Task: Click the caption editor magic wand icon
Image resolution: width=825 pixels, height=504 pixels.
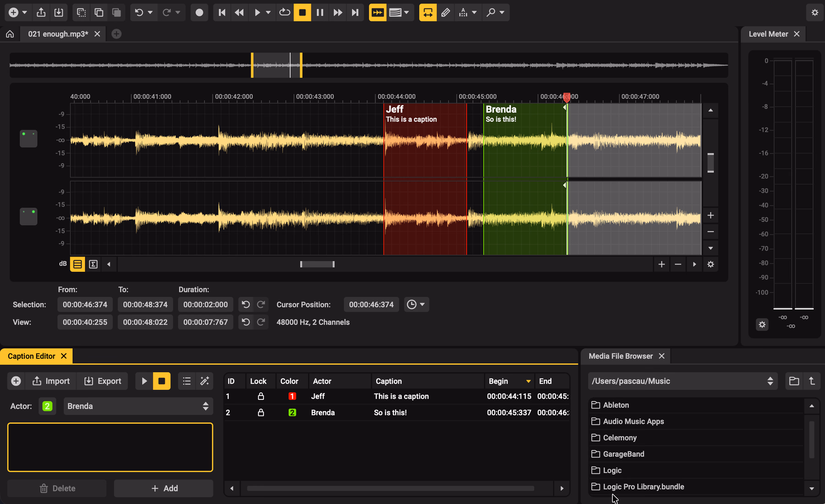Action: coord(204,381)
